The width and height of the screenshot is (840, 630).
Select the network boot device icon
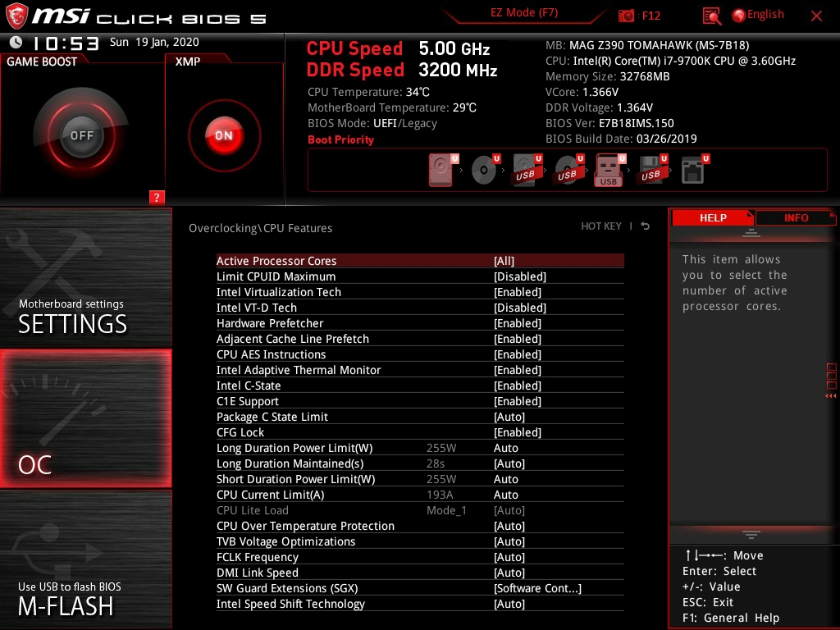click(695, 170)
